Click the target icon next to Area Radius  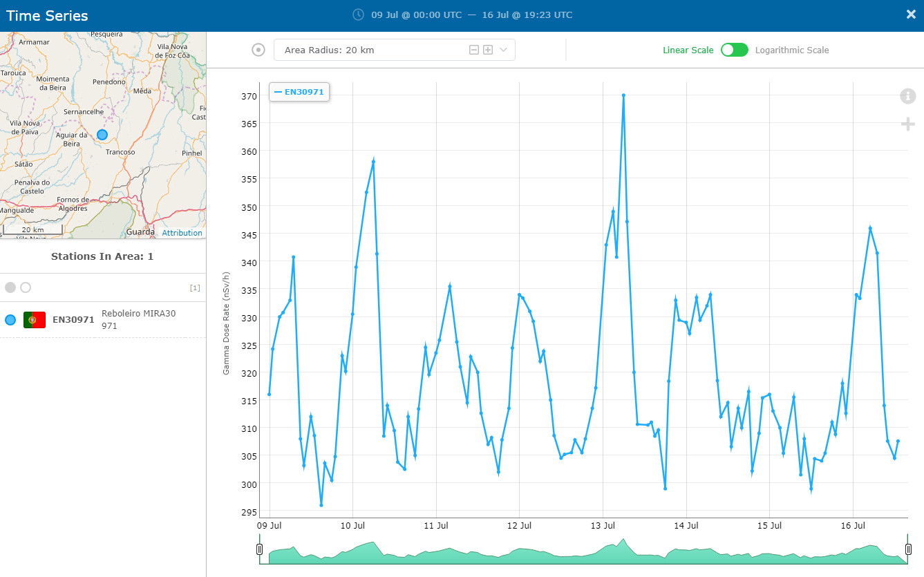tap(258, 50)
